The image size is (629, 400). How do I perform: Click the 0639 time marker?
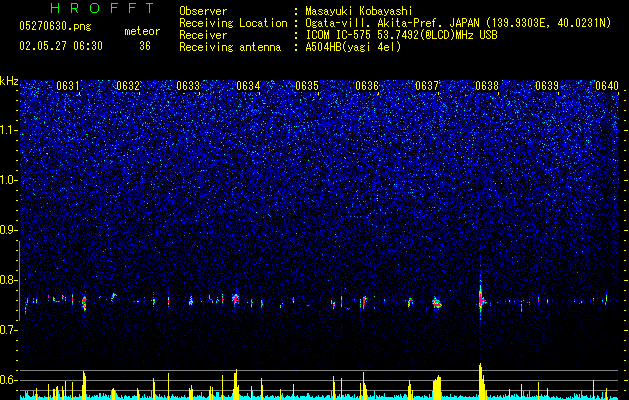tap(547, 86)
